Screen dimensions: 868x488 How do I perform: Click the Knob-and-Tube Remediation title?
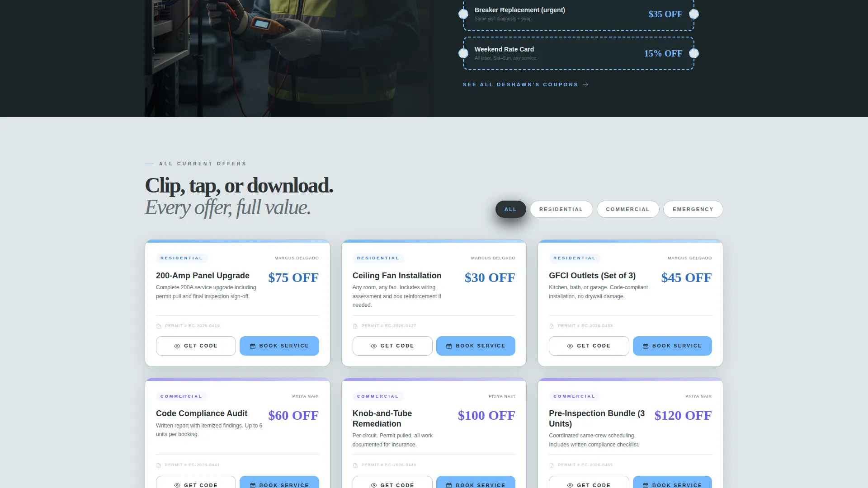tap(382, 418)
